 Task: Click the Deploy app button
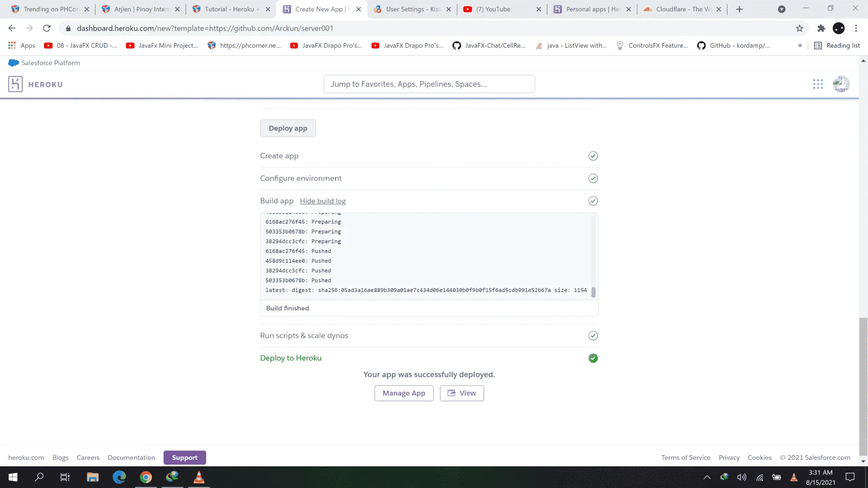[x=288, y=128]
